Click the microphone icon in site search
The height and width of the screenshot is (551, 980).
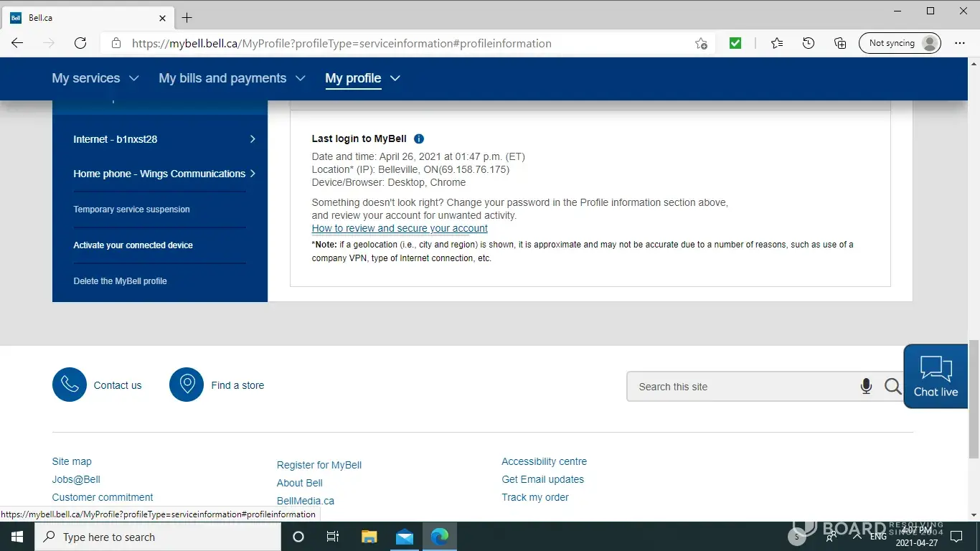coord(866,387)
